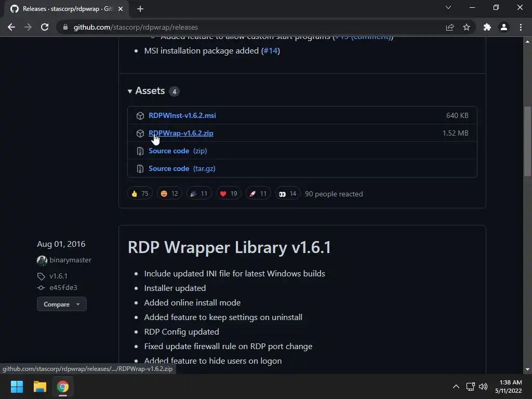532x399 pixels.
Task: Download Source code (tar.gz)
Action: (x=182, y=168)
